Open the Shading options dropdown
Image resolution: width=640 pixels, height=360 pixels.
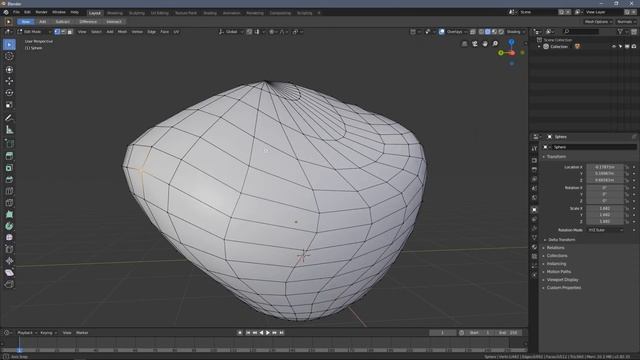tap(516, 32)
